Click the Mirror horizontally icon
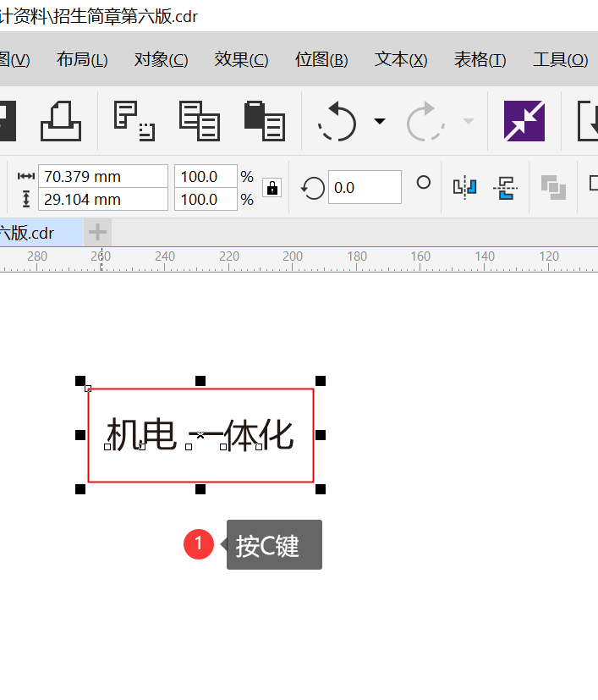598x700 pixels. pos(464,188)
